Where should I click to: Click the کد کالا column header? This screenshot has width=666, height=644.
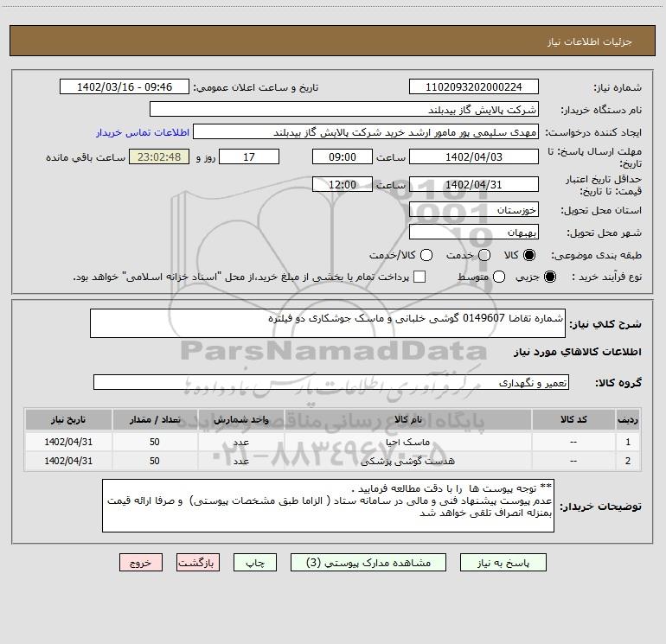(x=573, y=420)
